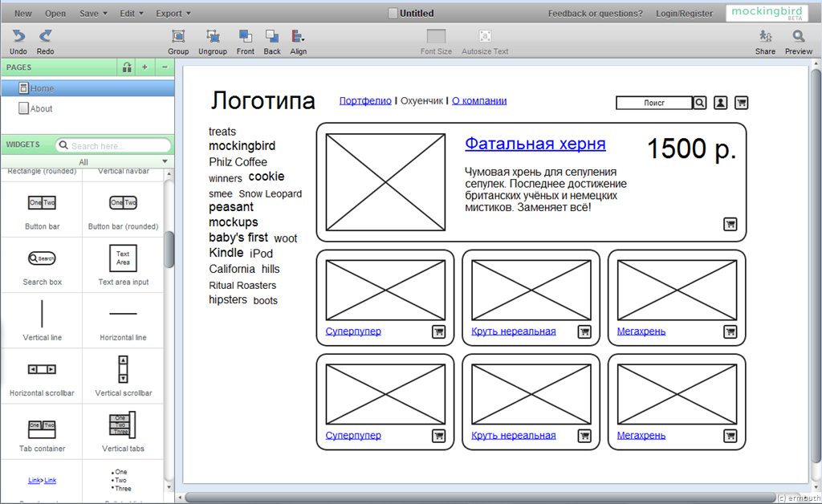The height and width of the screenshot is (504, 822).
Task: Click the Philz Coffee tag
Action: pos(238,162)
